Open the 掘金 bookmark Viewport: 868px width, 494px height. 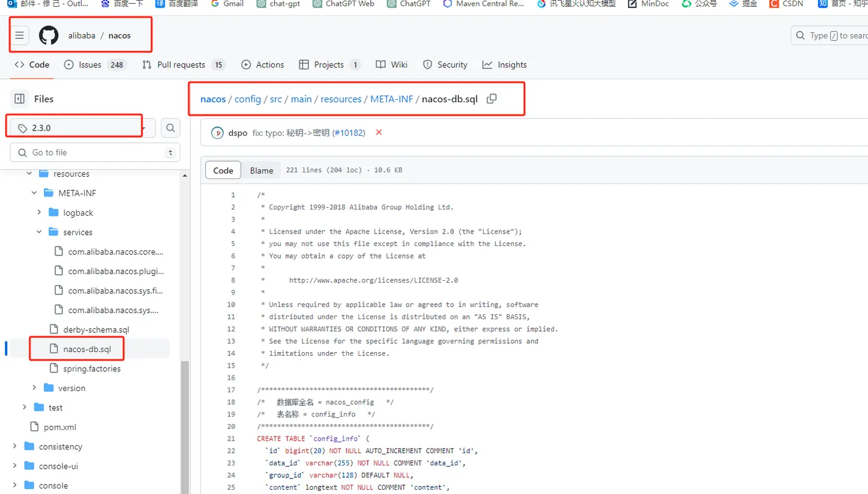pos(743,4)
